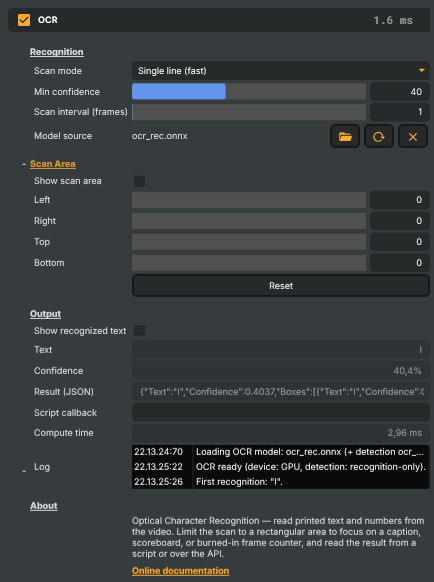
Task: Disable the OCR effect checkbox
Action: point(24,20)
